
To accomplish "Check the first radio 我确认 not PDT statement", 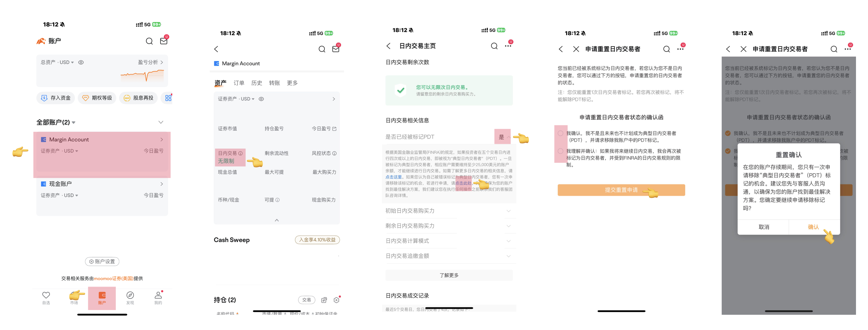I will coord(560,133).
